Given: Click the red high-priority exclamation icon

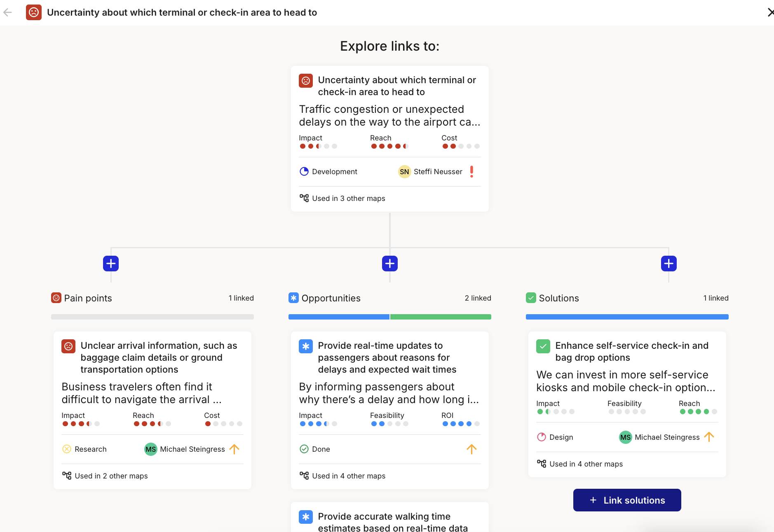Looking at the screenshot, I should (x=471, y=172).
